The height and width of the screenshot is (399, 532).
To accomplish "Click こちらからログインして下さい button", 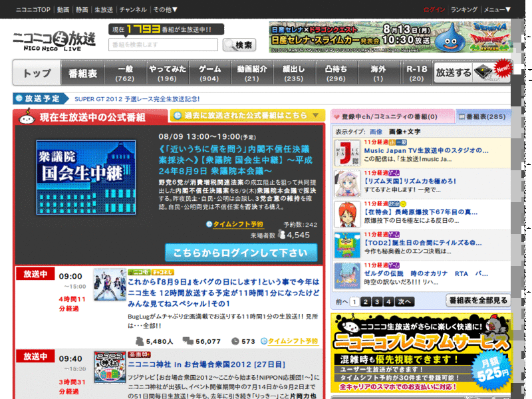I will tap(241, 253).
